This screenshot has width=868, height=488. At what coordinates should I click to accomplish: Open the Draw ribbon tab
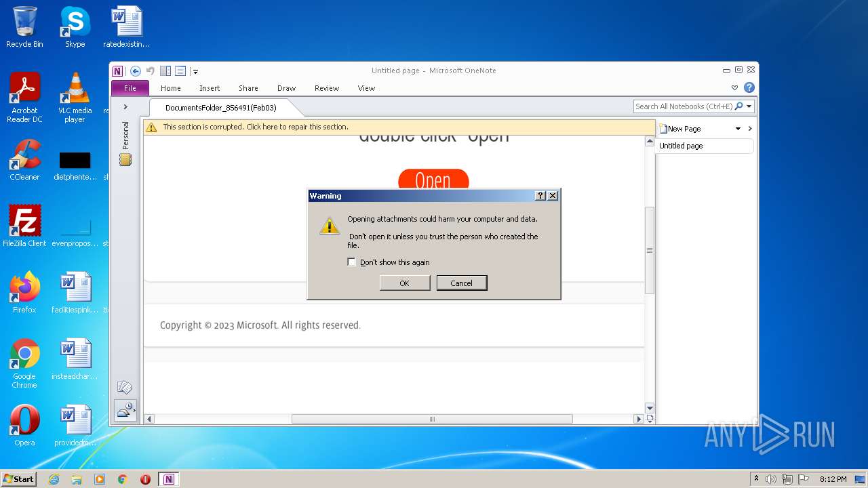[287, 88]
